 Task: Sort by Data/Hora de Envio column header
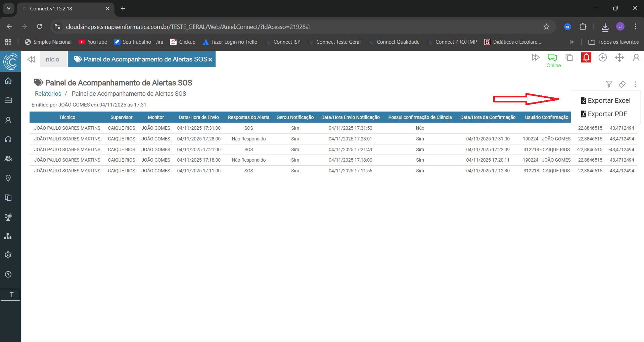coord(199,117)
